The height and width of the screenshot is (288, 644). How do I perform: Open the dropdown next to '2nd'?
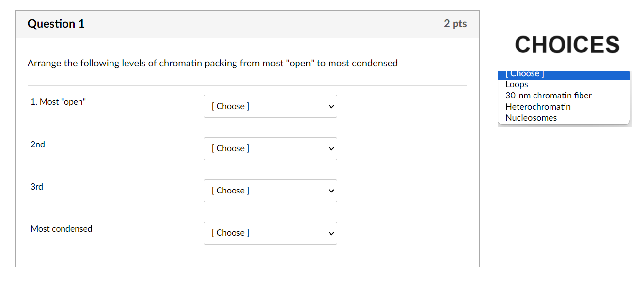pyautogui.click(x=270, y=148)
